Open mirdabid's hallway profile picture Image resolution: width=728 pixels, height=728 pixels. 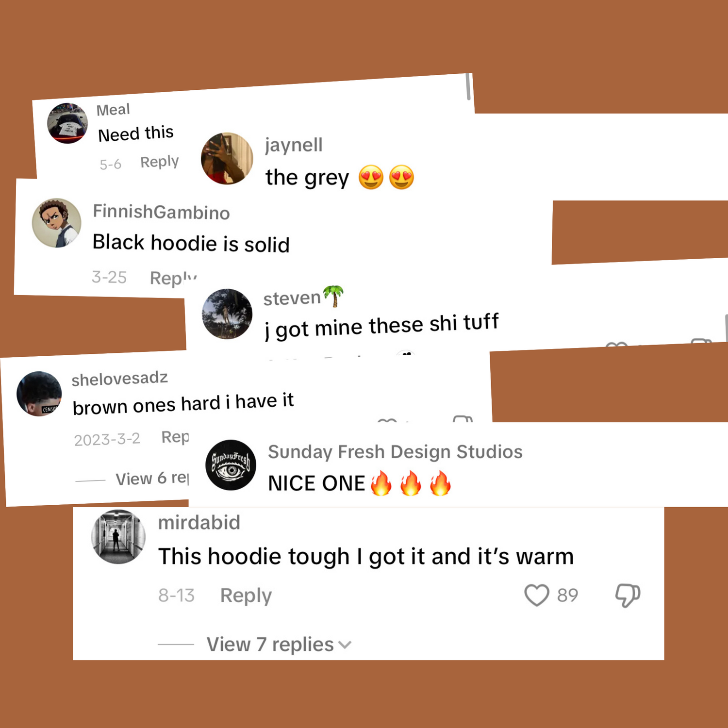[118, 537]
